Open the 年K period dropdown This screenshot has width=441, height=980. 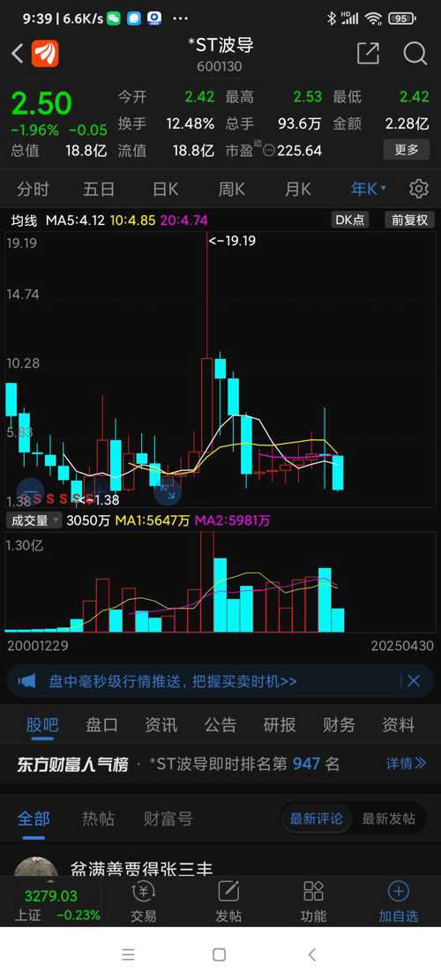pos(369,189)
